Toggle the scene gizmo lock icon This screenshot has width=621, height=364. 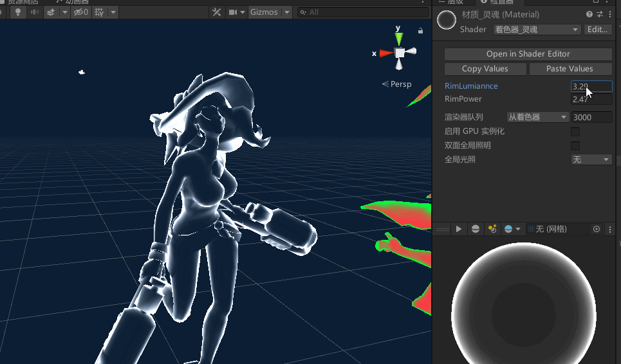[420, 30]
